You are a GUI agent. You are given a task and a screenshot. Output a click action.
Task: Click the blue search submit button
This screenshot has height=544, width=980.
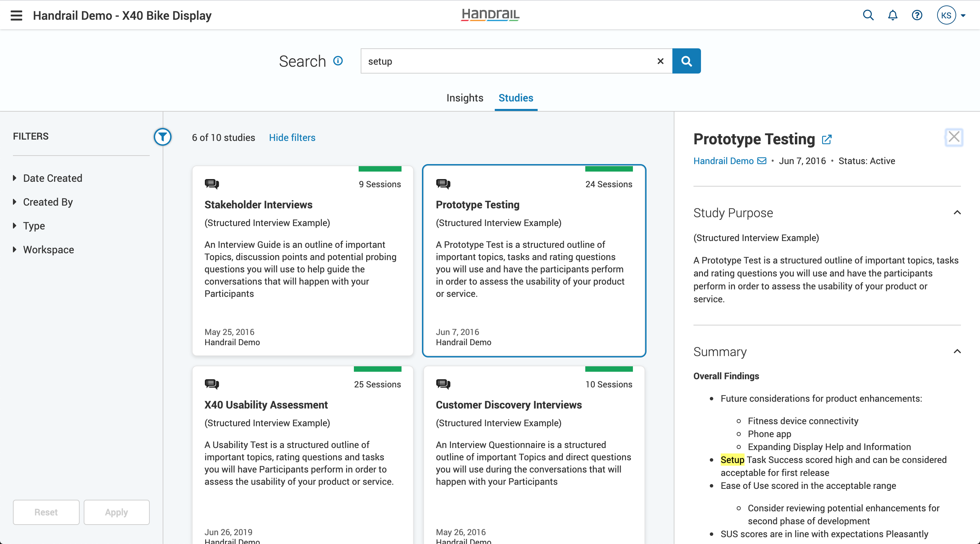coord(686,61)
